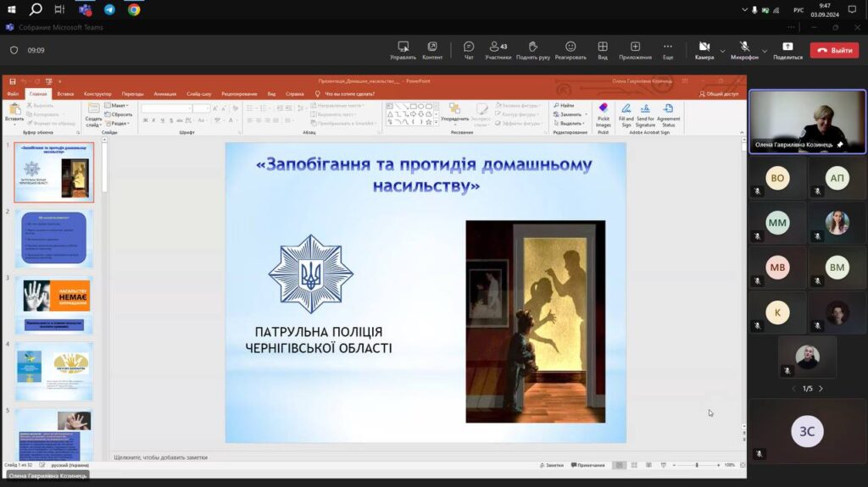The width and height of the screenshot is (868, 487).
Task: Switch to Normal view in status bar
Action: (620, 466)
